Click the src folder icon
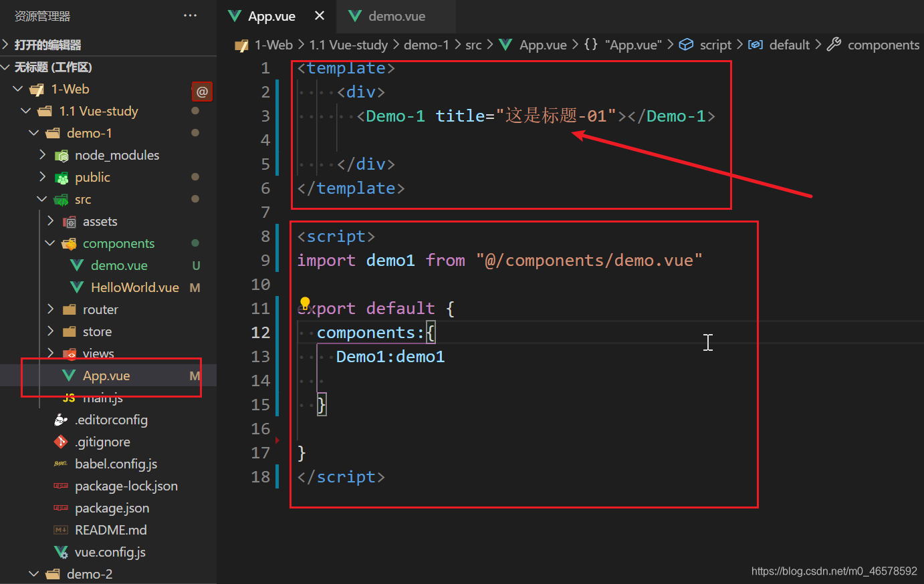This screenshot has height=584, width=924. [61, 200]
